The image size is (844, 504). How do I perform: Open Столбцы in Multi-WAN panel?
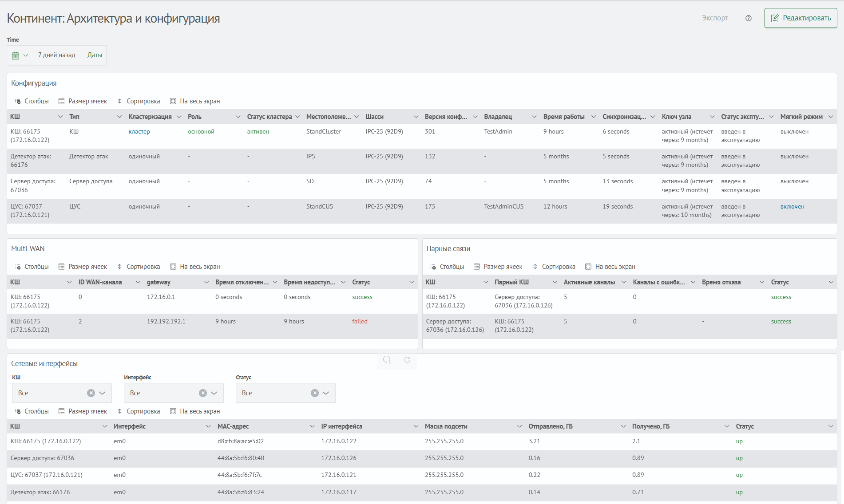(32, 267)
